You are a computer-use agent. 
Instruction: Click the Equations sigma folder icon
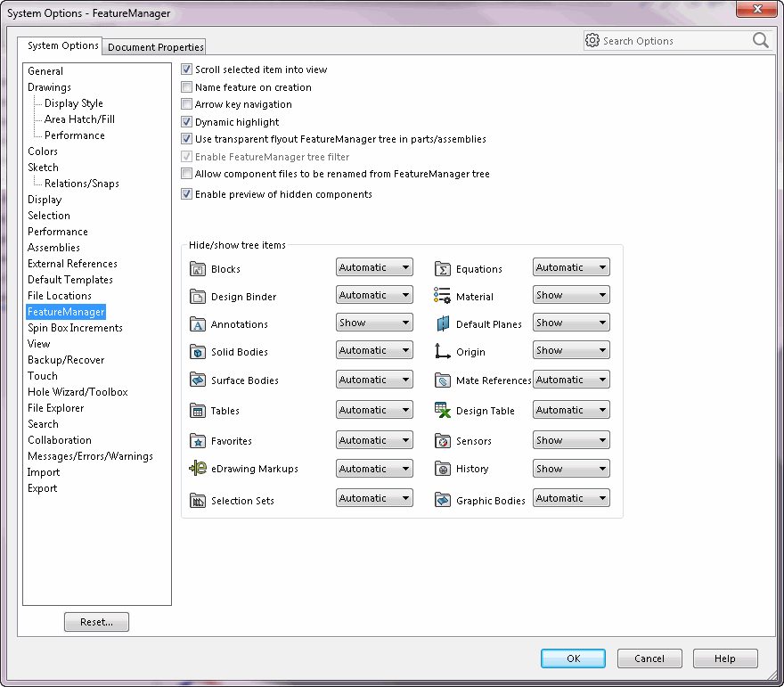(x=443, y=269)
